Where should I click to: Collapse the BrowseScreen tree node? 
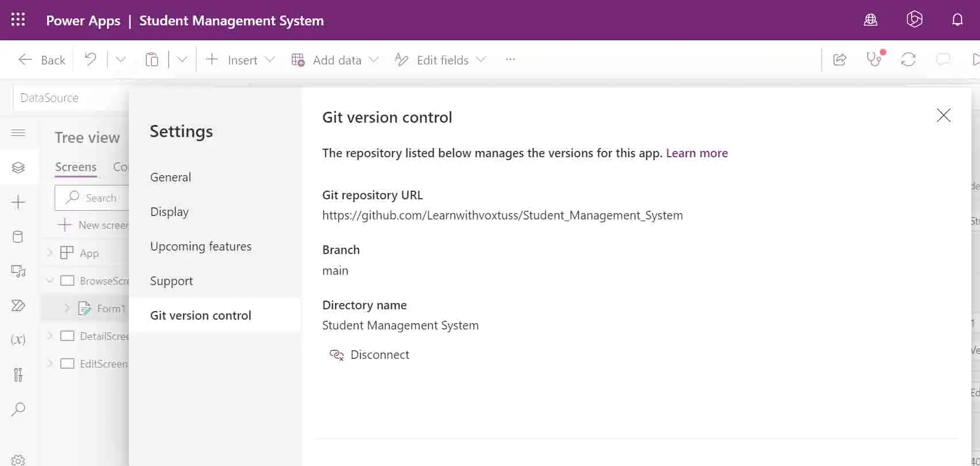click(49, 281)
